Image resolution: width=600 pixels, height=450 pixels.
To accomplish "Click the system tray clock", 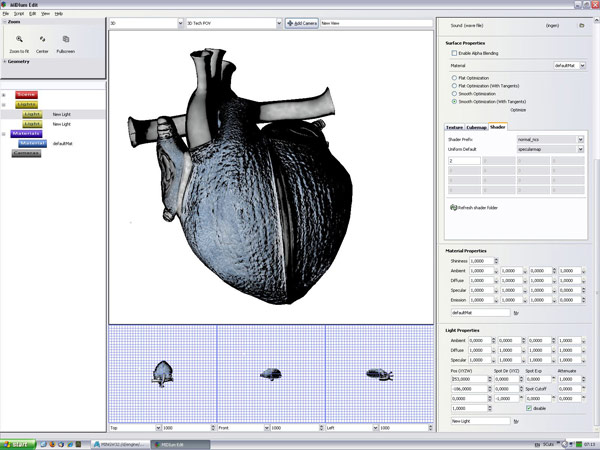I will pyautogui.click(x=589, y=445).
